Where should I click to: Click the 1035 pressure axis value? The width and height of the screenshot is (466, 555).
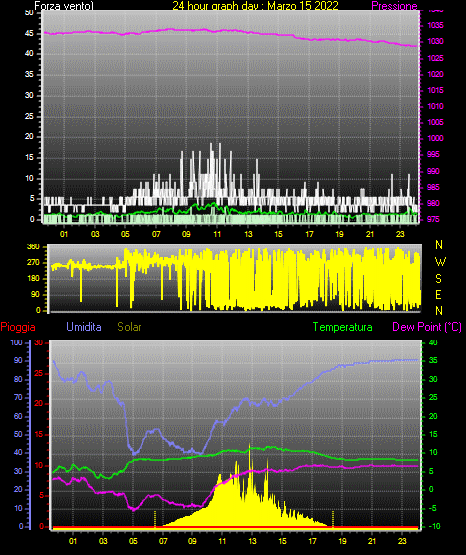coord(435,25)
